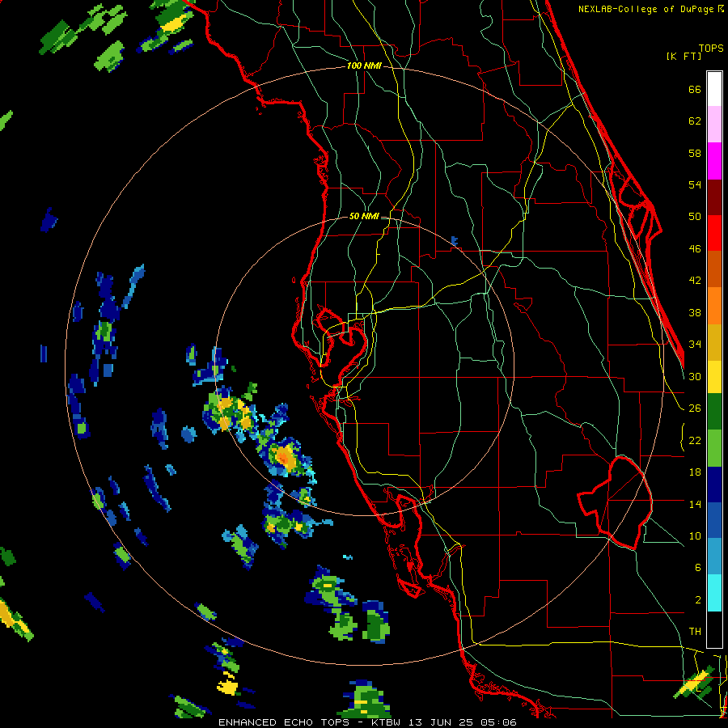Pick the bright orange legend swatch
Screen dimensions: 728x728
coord(714,306)
